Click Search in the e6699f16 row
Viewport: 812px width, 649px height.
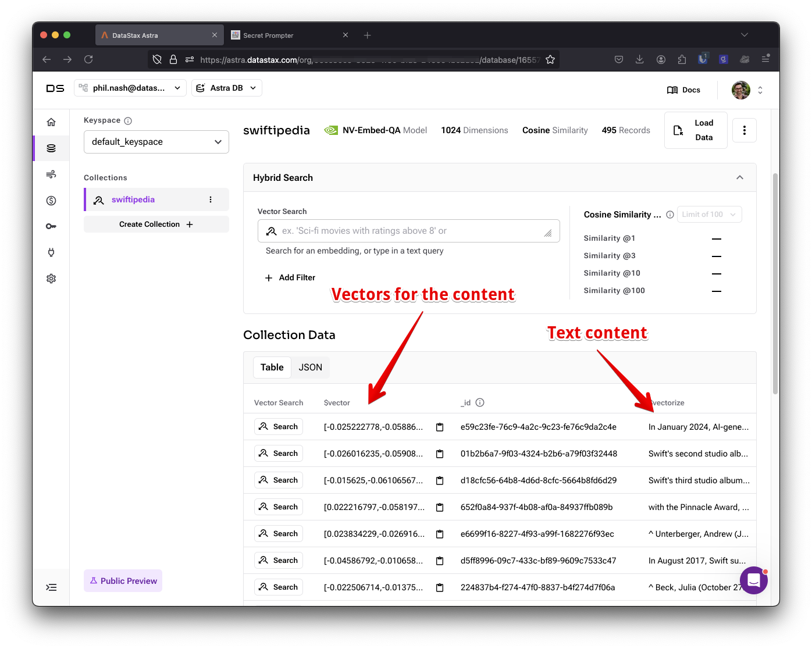pos(279,534)
